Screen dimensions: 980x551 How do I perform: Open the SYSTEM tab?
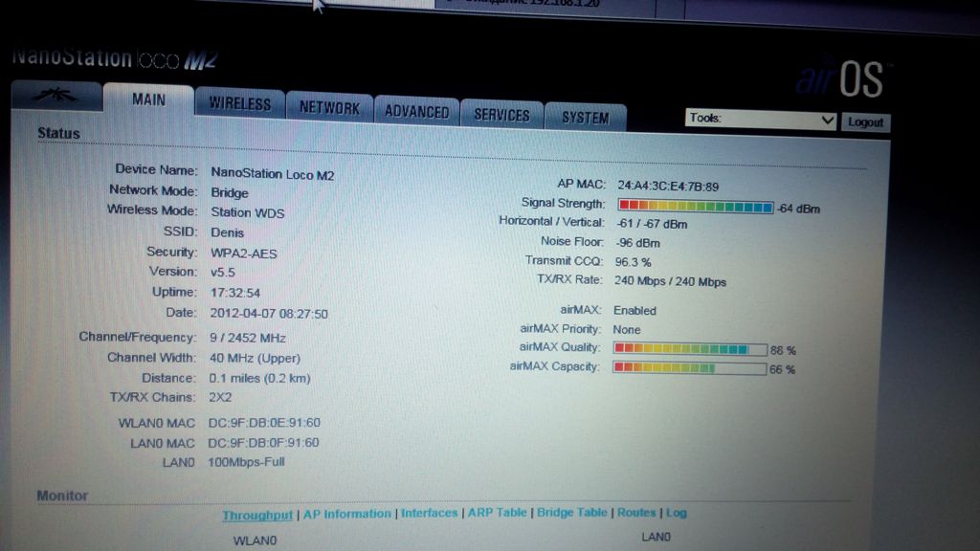click(585, 118)
